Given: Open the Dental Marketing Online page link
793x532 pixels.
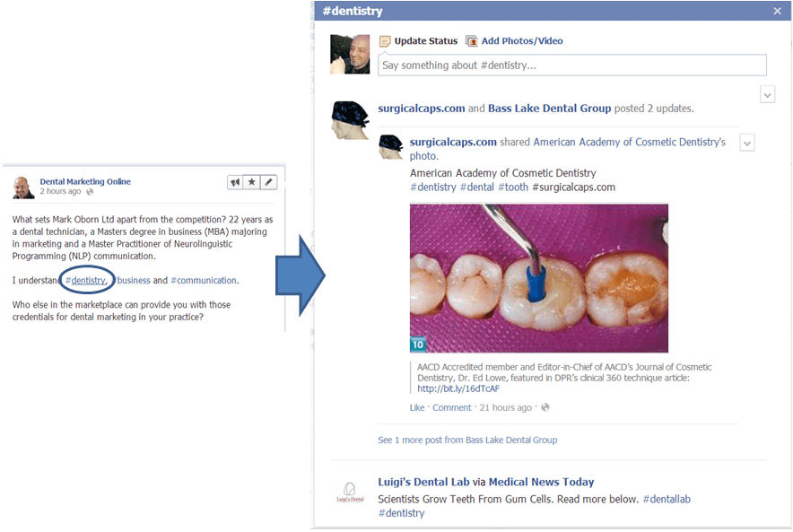Looking at the screenshot, I should [x=85, y=181].
